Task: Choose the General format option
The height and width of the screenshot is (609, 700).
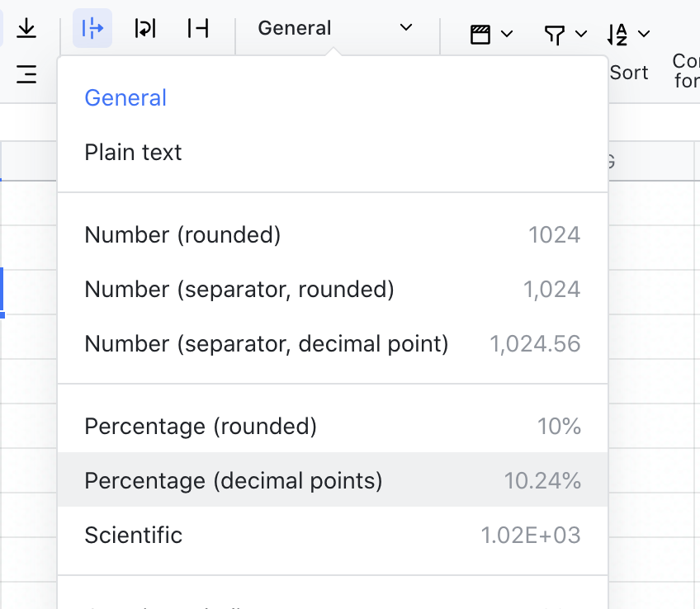Action: point(125,98)
